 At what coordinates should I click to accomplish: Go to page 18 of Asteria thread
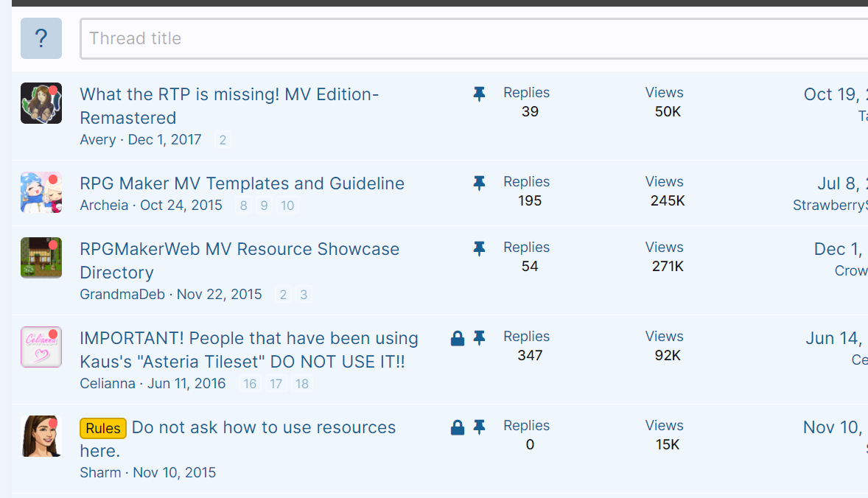tap(301, 384)
